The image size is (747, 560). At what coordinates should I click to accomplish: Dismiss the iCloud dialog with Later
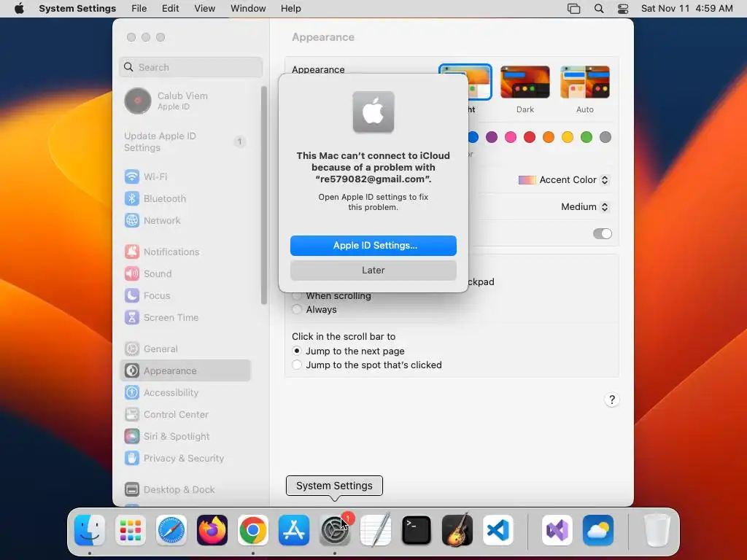pyautogui.click(x=373, y=271)
